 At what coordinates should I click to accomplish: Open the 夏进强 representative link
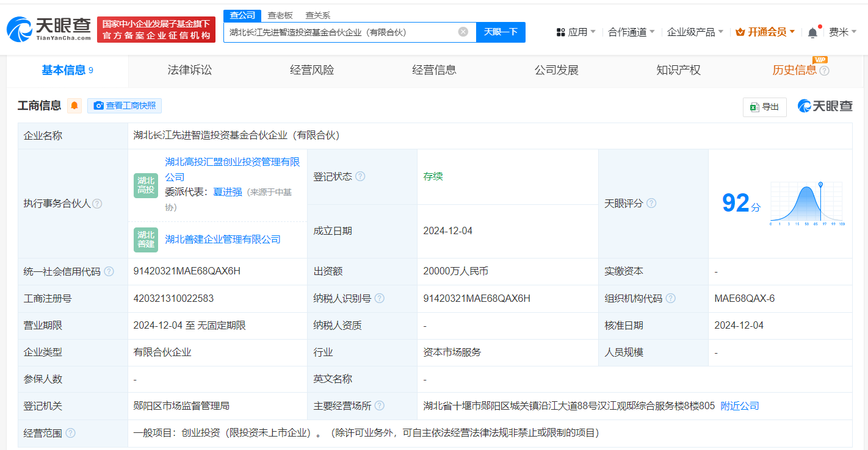pos(227,192)
